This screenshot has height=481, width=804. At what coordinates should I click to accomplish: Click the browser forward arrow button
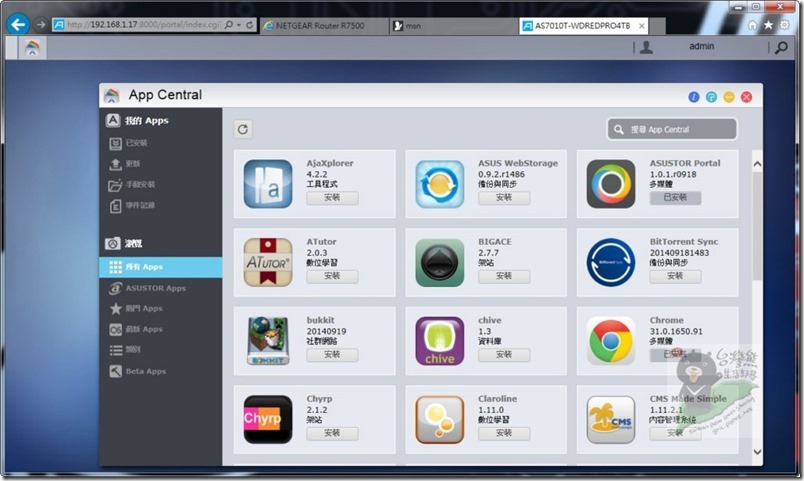[41, 24]
